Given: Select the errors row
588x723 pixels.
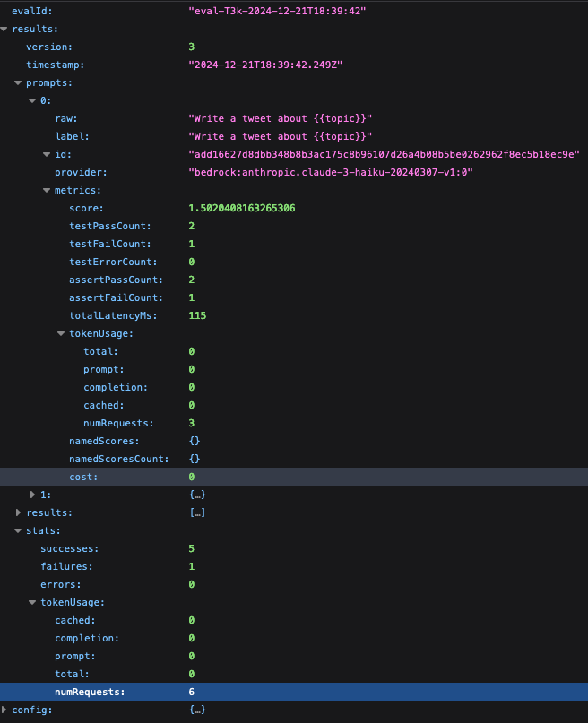Looking at the screenshot, I should pos(294,585).
